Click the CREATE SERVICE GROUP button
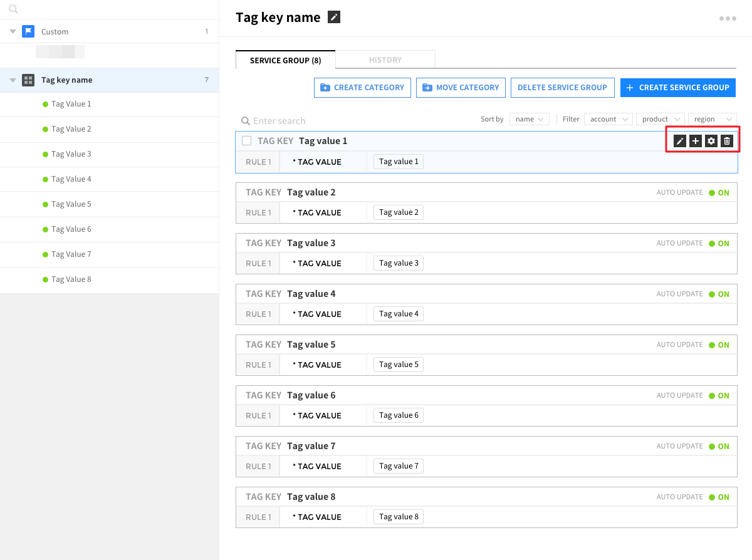The image size is (752, 560). pos(677,88)
